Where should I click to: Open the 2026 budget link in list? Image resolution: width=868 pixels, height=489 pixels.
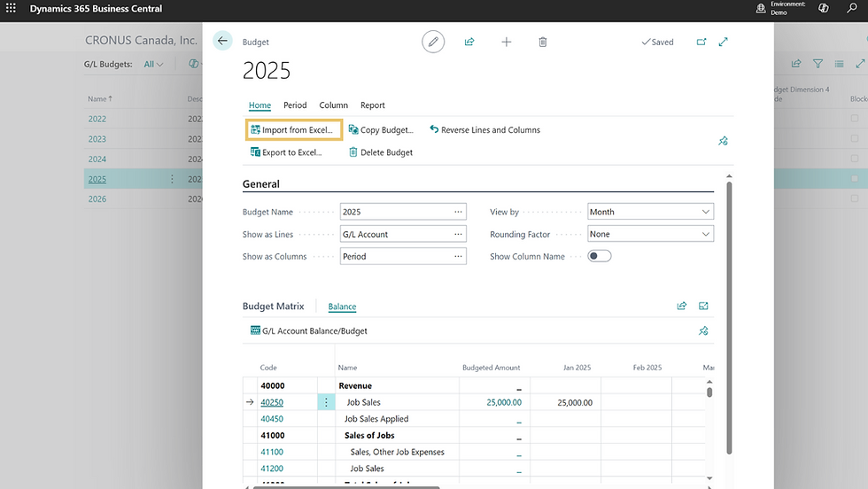point(97,198)
